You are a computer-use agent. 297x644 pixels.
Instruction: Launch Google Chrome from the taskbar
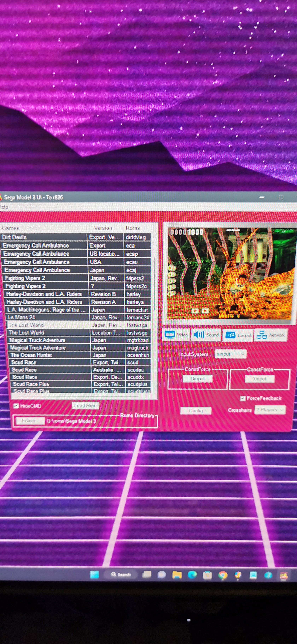pyautogui.click(x=223, y=576)
